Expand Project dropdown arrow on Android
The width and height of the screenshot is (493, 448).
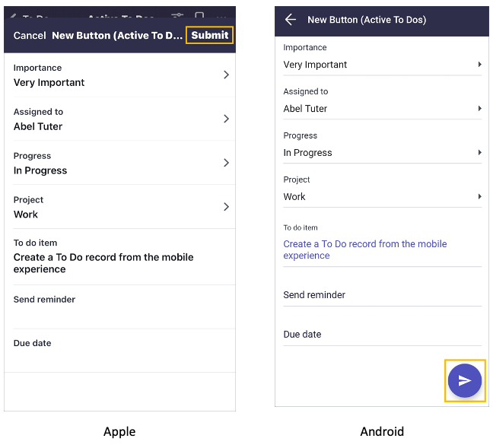[x=479, y=197]
